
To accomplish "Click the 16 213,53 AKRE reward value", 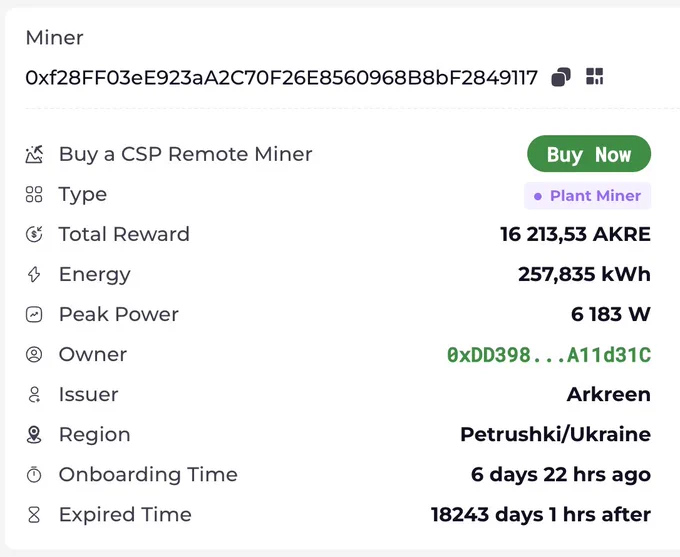I will coord(575,234).
